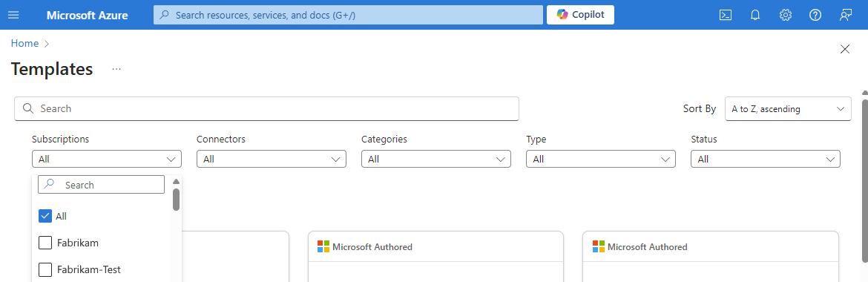This screenshot has width=868, height=282.
Task: Open the hamburger portal menu
Action: [13, 15]
